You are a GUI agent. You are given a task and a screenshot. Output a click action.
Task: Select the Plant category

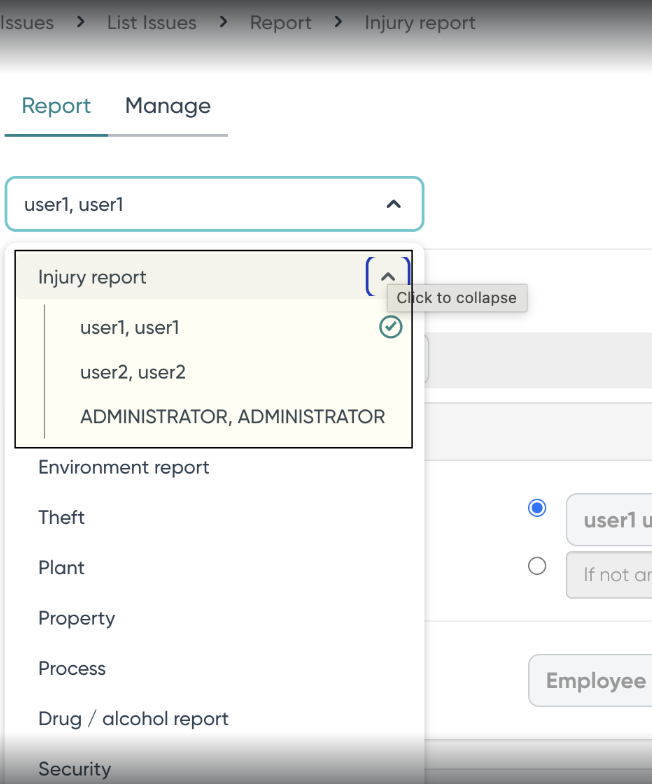[62, 568]
